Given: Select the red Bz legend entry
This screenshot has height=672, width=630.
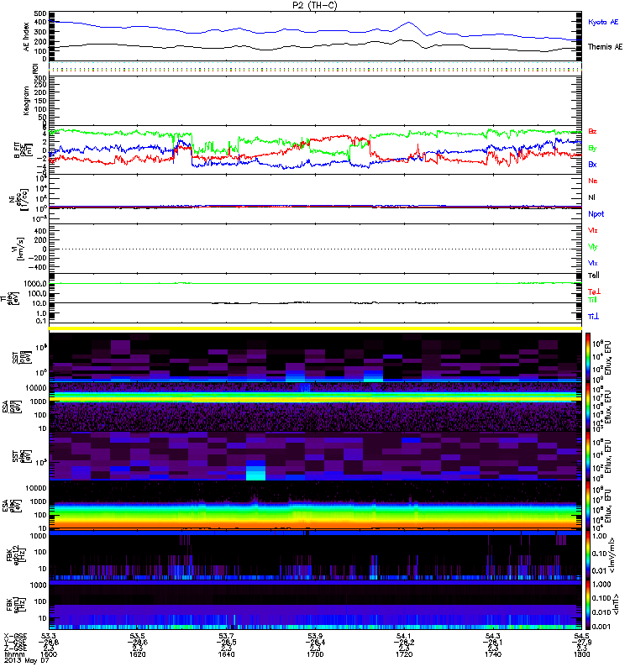Looking at the screenshot, I should pos(592,132).
